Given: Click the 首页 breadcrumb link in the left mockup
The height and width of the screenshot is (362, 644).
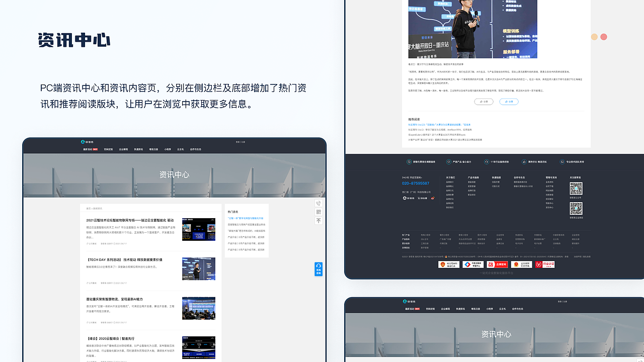Looking at the screenshot, I should pos(89,208).
